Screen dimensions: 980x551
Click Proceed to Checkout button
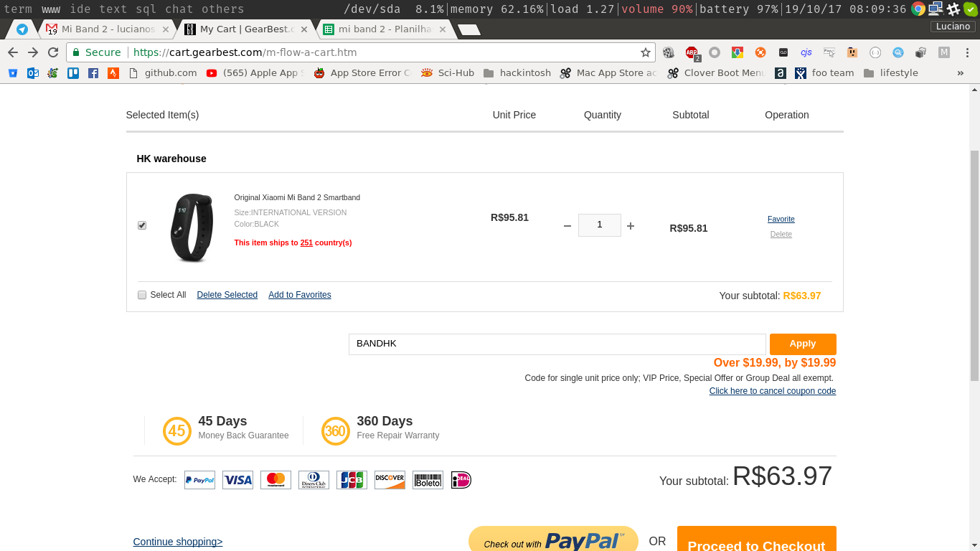(756, 539)
